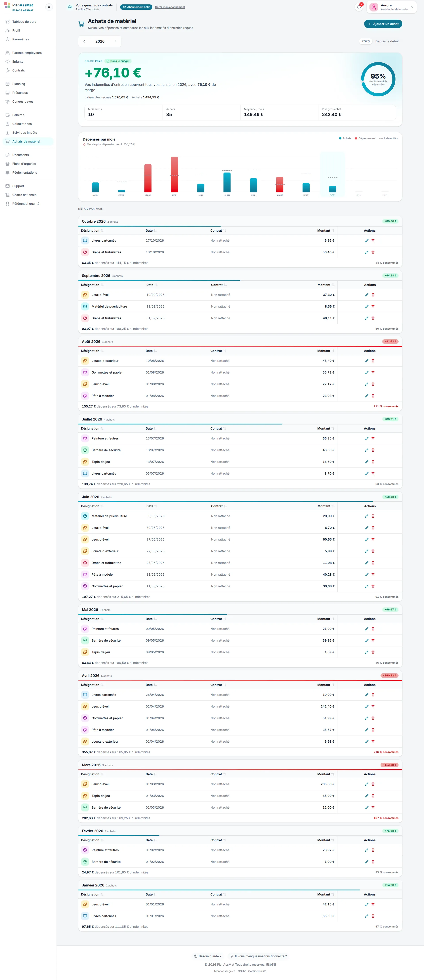Switch period to Depuis le début
This screenshot has width=424, height=980.
pos(387,41)
